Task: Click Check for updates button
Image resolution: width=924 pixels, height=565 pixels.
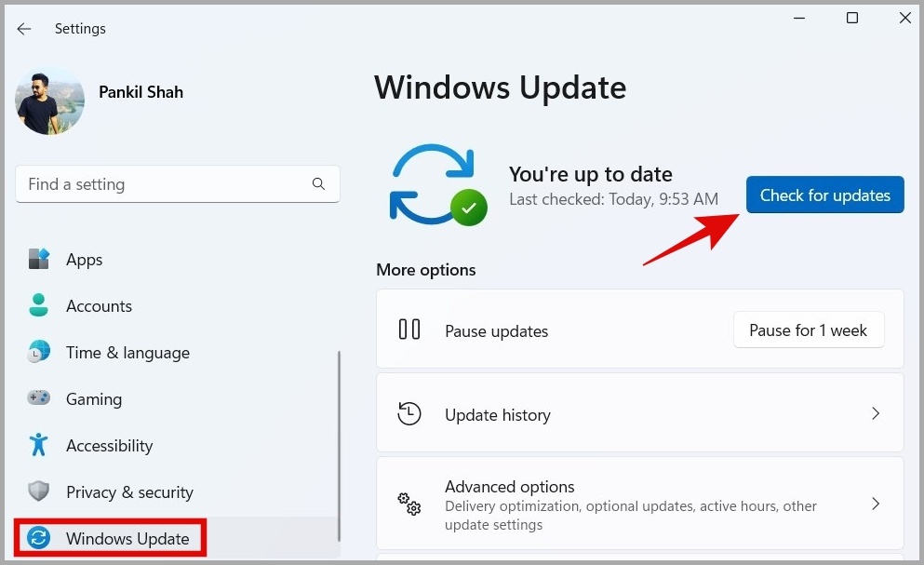Action: click(x=825, y=195)
